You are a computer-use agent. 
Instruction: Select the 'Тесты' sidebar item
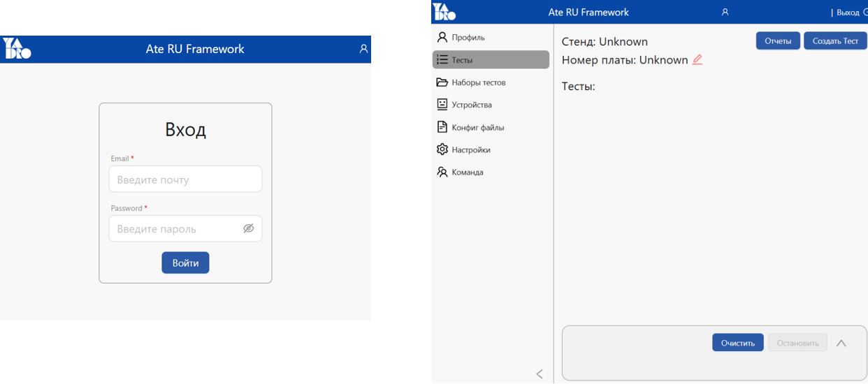click(491, 60)
